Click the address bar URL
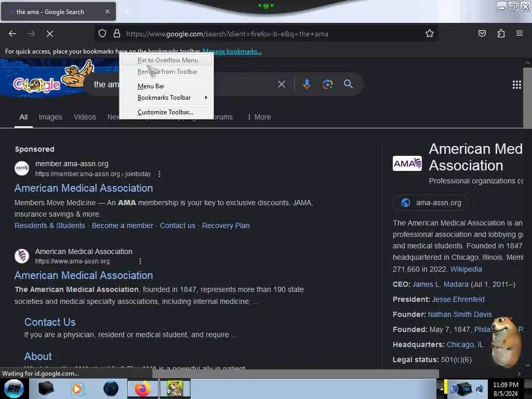Viewport: 532px width, 399px height. (x=227, y=34)
